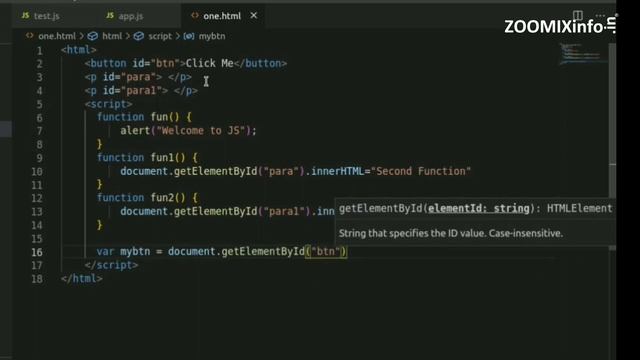640x360 pixels.
Task: Click the closing </html> tag
Action: pyautogui.click(x=82, y=279)
